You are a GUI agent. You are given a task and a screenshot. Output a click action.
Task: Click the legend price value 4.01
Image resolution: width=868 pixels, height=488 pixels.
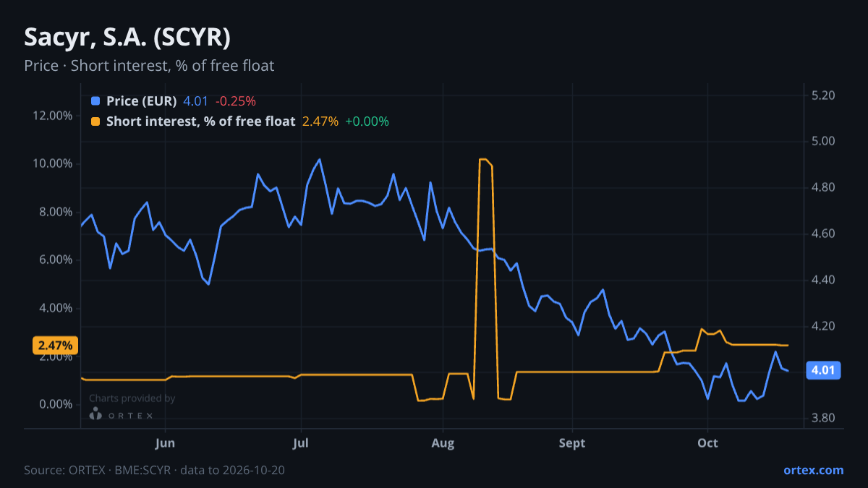click(195, 101)
